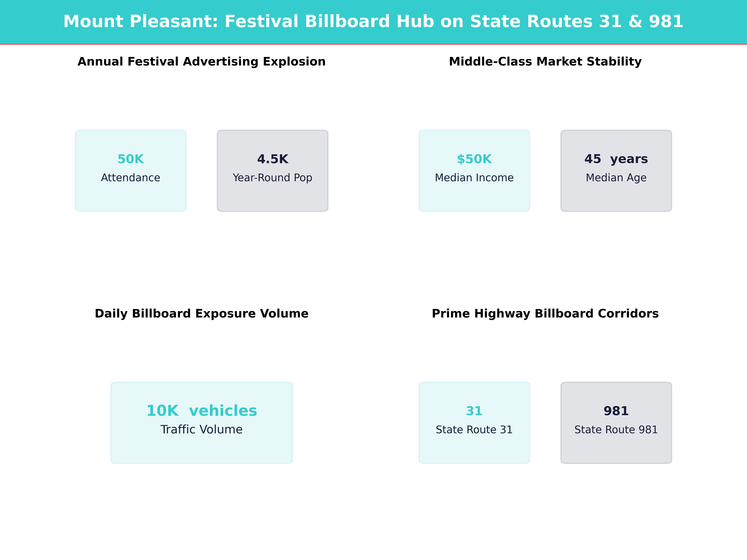Select the Median Income label
Screen dimensions: 747x560
[474, 177]
